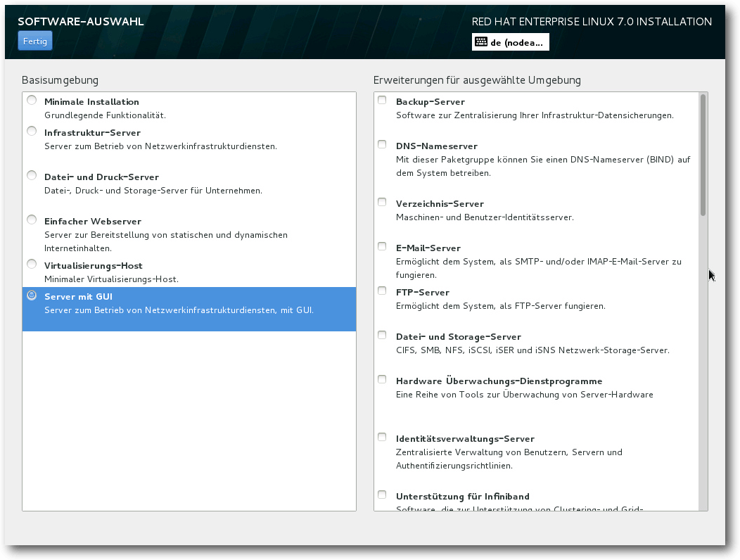The height and width of the screenshot is (560, 740).
Task: Click "Erweiterungen für ausgewählte Umgebung" heading
Action: point(477,80)
